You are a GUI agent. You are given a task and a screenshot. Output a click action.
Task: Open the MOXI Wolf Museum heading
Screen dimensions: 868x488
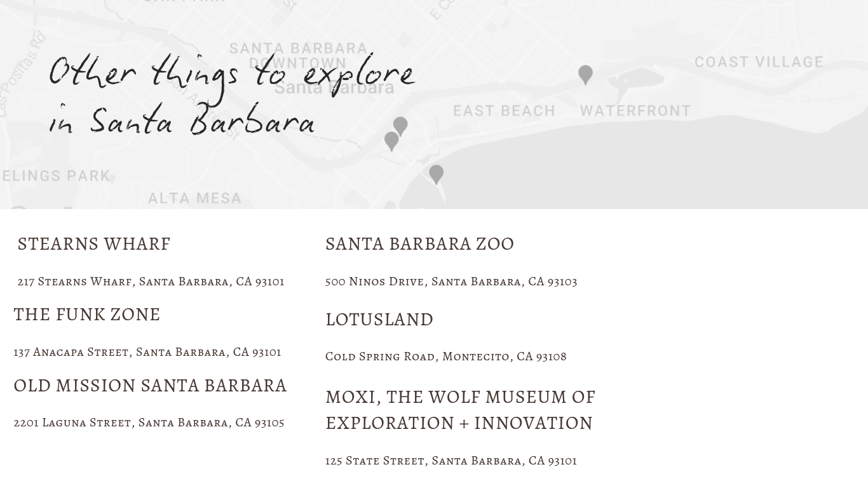pos(460,410)
